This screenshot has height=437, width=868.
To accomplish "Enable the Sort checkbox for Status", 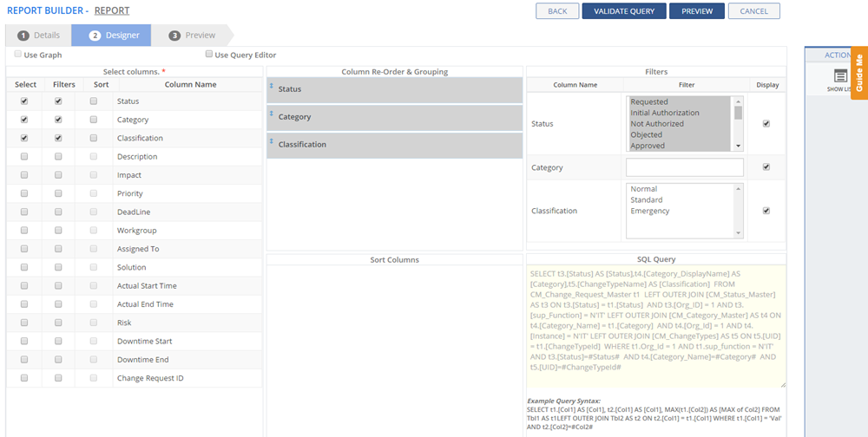I will click(x=94, y=101).
